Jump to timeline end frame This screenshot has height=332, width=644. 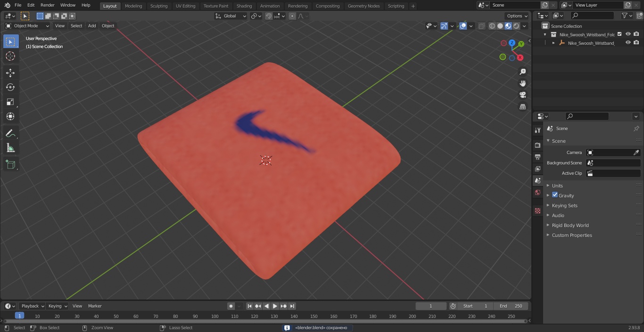pyautogui.click(x=292, y=306)
